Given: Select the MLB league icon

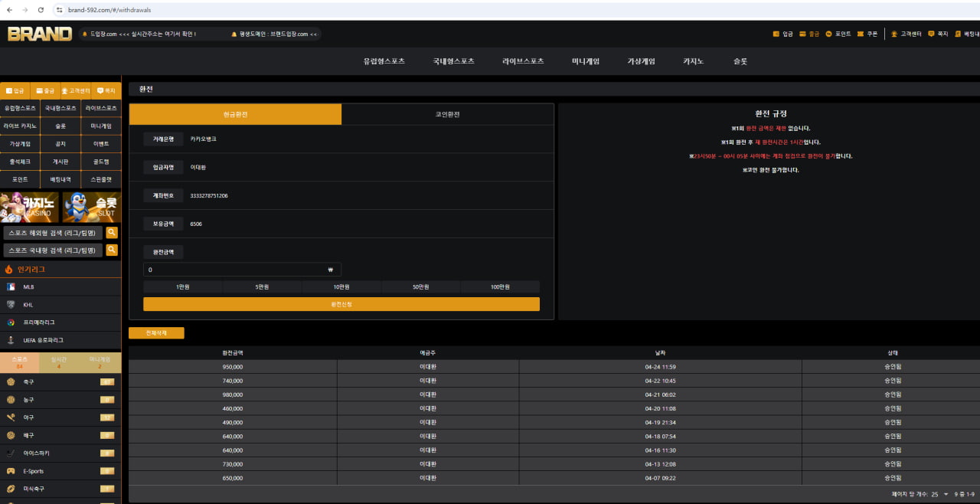Looking at the screenshot, I should pyautogui.click(x=11, y=287).
